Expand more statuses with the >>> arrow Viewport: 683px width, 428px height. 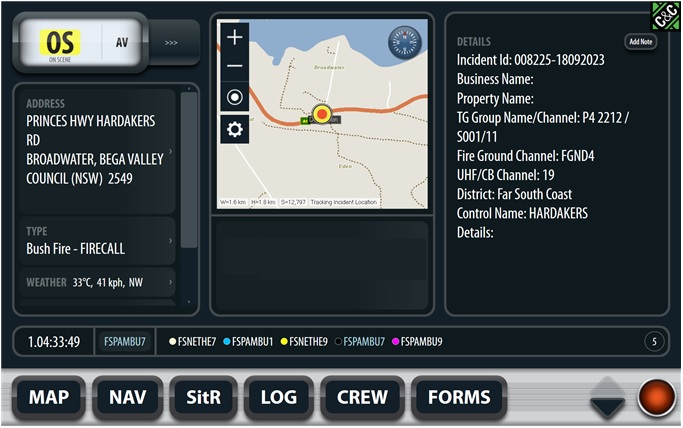171,43
